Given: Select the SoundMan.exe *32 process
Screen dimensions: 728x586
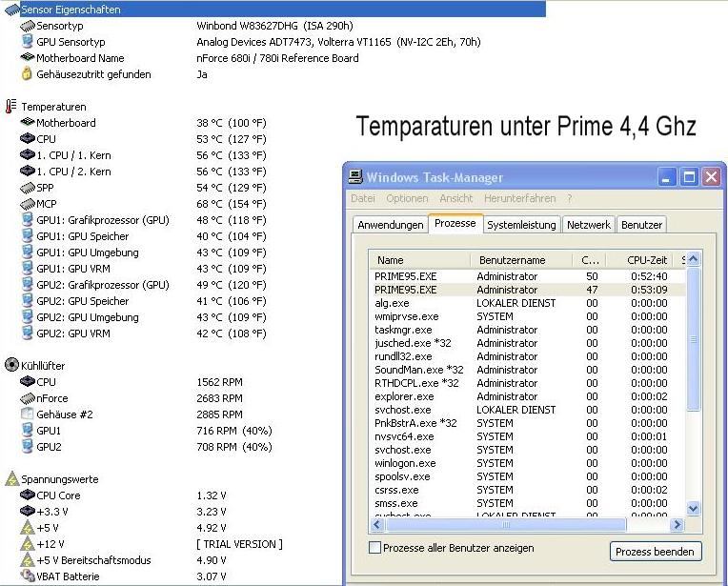Looking at the screenshot, I should 527,370.
